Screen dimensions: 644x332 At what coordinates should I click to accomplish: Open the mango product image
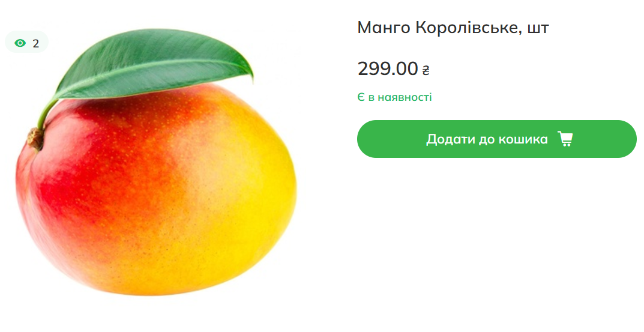coord(156,180)
